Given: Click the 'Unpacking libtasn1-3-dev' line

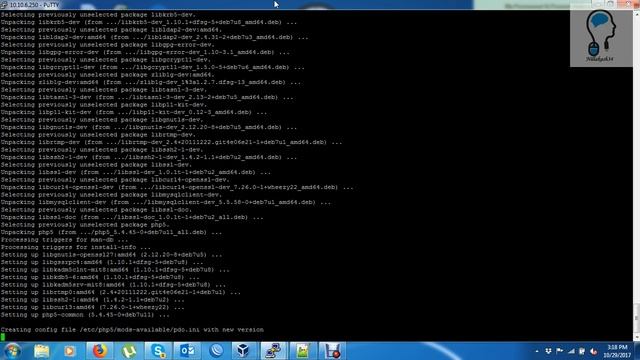Looking at the screenshot, I should [x=147, y=97].
